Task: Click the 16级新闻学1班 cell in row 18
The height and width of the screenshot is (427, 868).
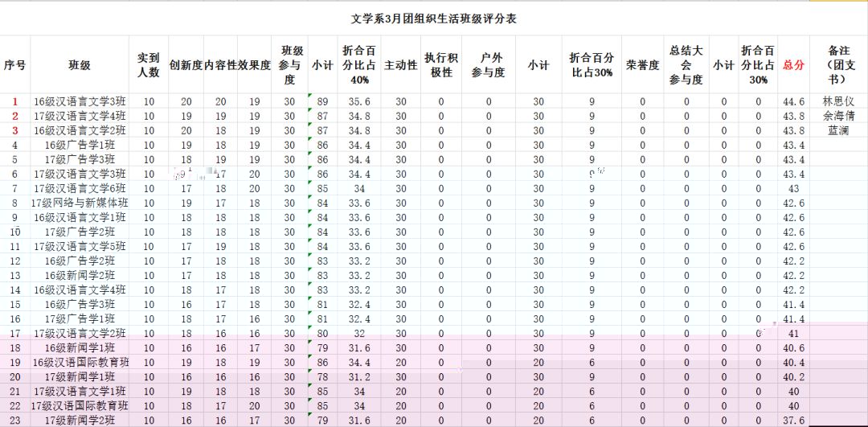Action: click(80, 348)
